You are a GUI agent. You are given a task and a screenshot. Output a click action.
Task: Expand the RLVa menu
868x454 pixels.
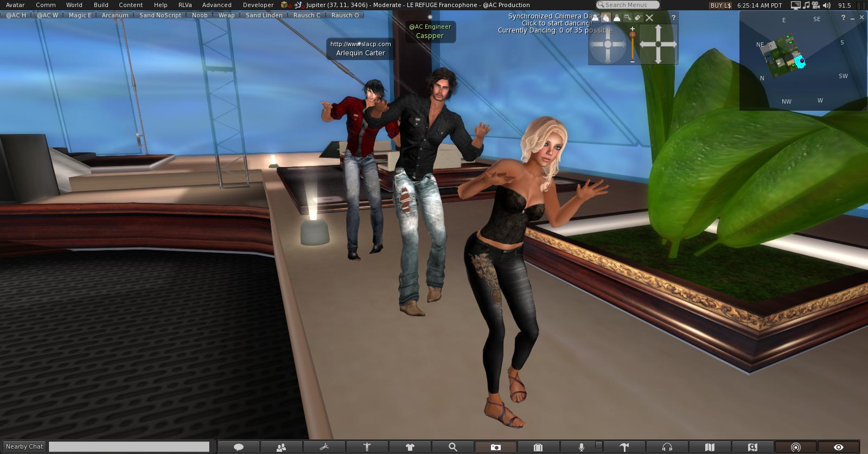coord(185,5)
